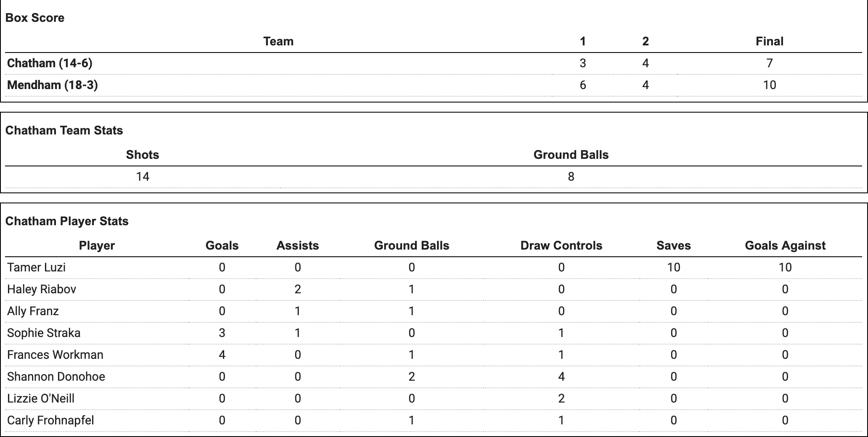Open Ally Franz player entry
Viewport: 868px width, 437px height.
tap(33, 311)
